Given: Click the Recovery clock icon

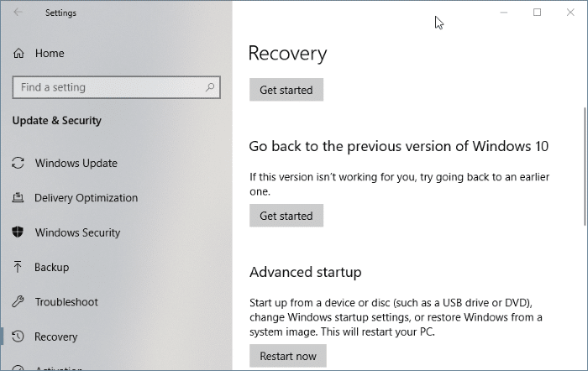Looking at the screenshot, I should tap(18, 336).
